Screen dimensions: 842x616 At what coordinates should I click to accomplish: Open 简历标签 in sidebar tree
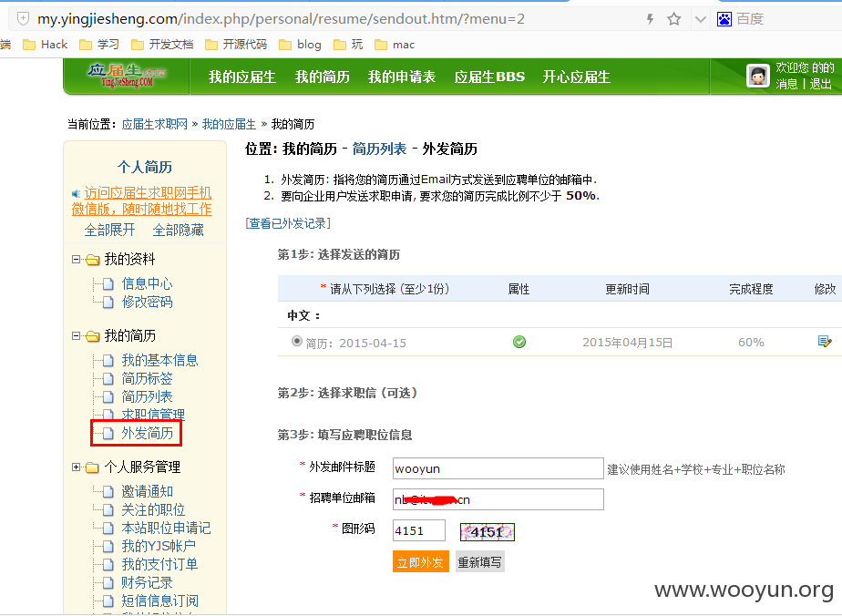click(x=147, y=379)
